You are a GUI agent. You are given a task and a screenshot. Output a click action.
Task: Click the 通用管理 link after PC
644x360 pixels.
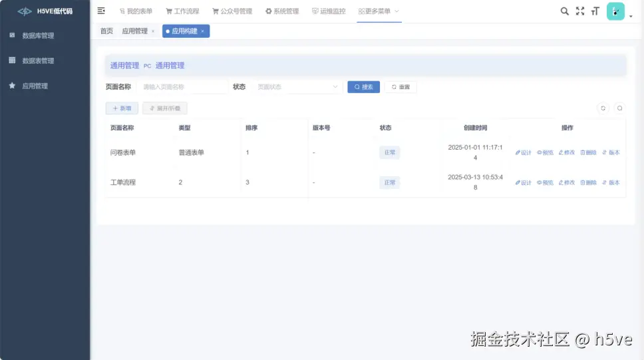pyautogui.click(x=170, y=65)
